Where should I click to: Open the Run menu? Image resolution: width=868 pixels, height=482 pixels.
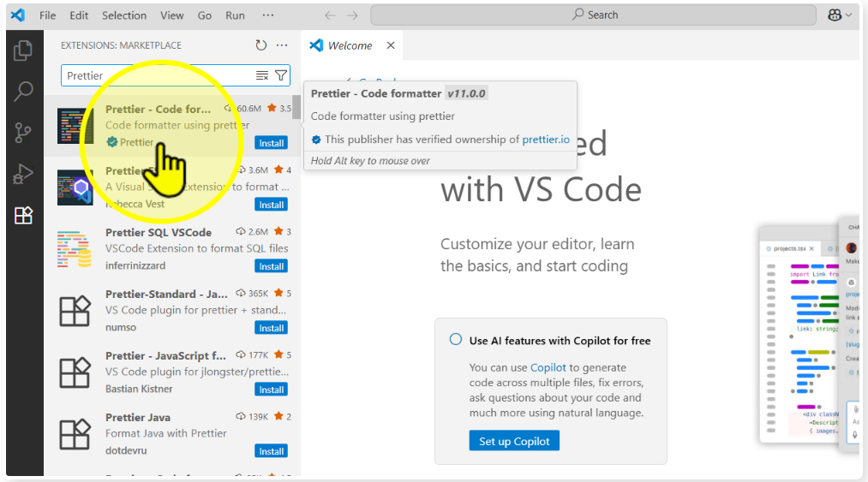[235, 15]
